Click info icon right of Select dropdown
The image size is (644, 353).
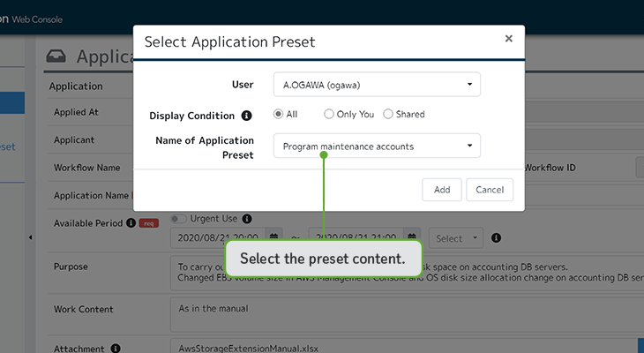click(497, 238)
